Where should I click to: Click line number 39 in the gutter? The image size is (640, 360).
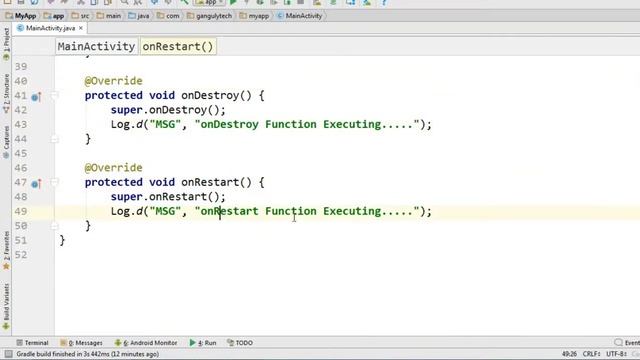tap(21, 67)
